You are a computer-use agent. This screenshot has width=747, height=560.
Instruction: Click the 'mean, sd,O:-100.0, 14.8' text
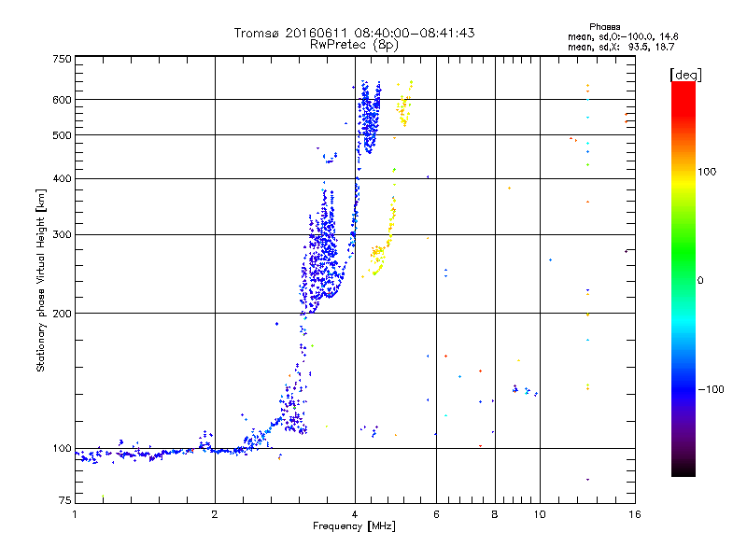click(x=623, y=36)
